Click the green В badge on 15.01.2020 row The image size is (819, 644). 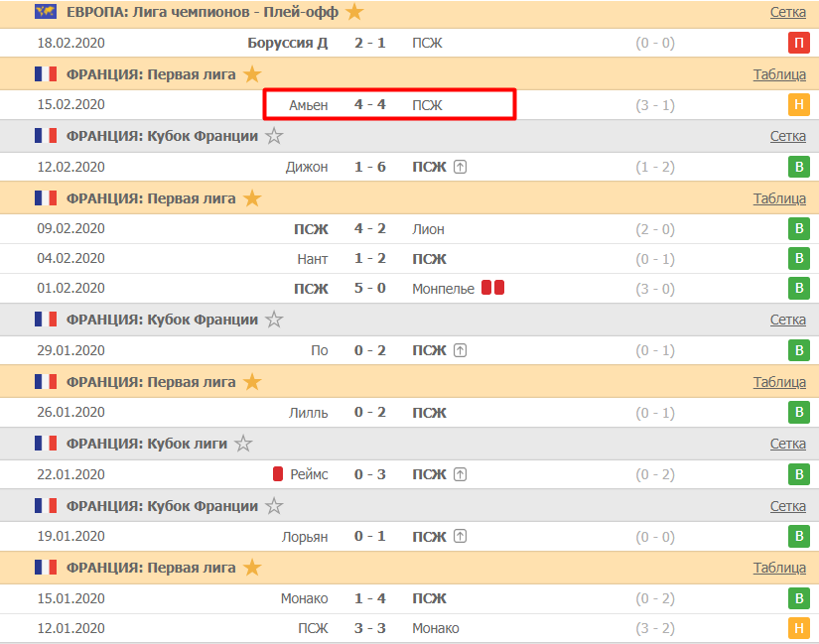(798, 598)
